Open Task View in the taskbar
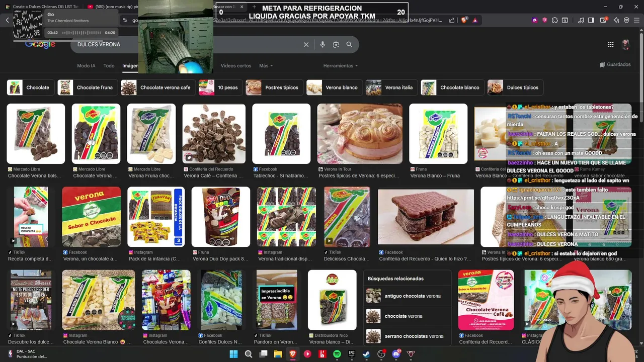The image size is (644, 362). pos(263,354)
